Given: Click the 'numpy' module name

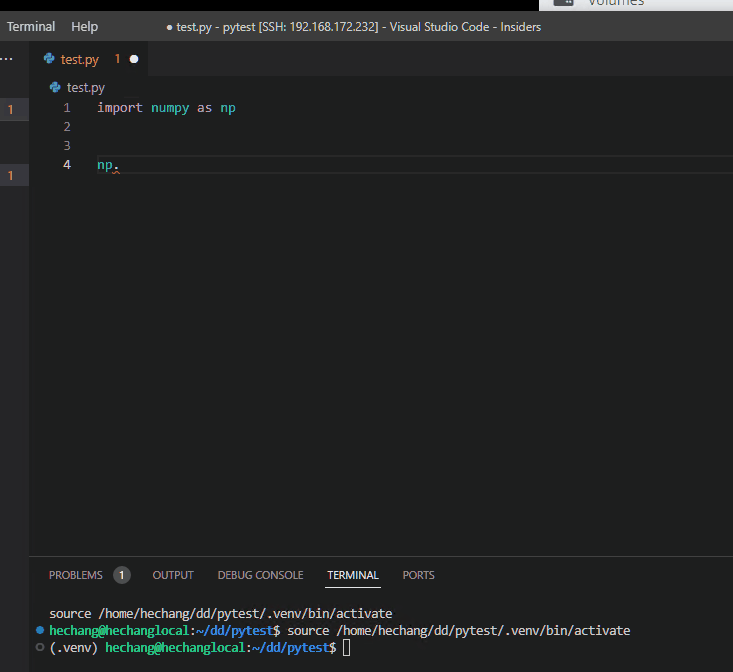Looking at the screenshot, I should pyautogui.click(x=170, y=108).
